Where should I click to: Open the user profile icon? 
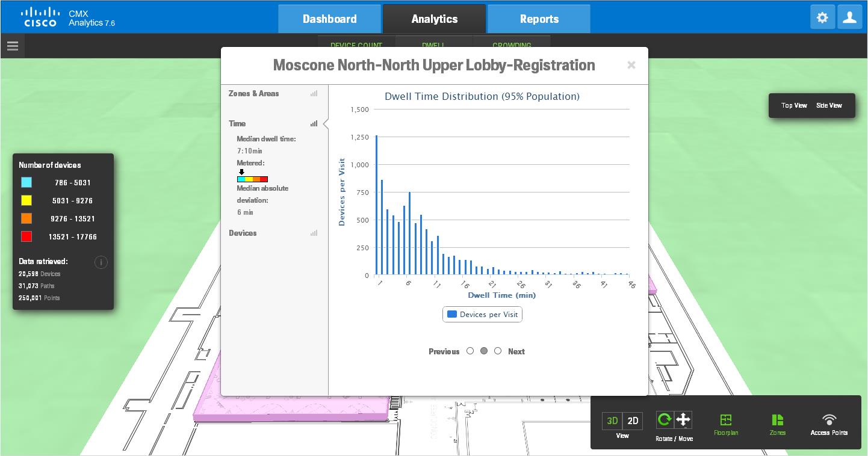coord(850,18)
